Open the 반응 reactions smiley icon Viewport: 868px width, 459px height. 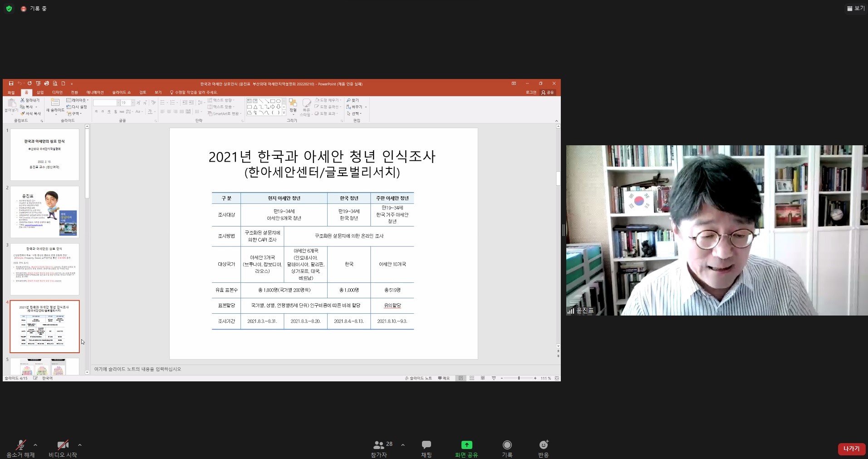pos(543,445)
